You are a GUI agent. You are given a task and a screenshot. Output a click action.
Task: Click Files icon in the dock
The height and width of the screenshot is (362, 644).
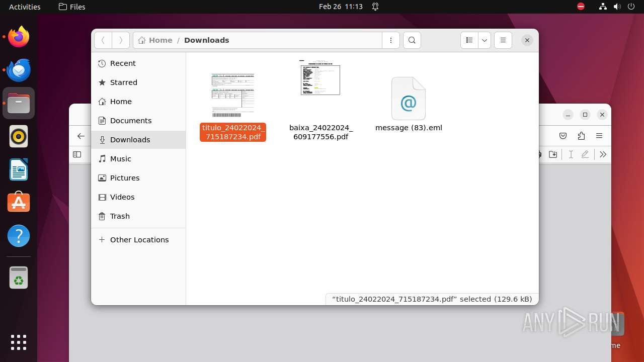[x=19, y=103]
